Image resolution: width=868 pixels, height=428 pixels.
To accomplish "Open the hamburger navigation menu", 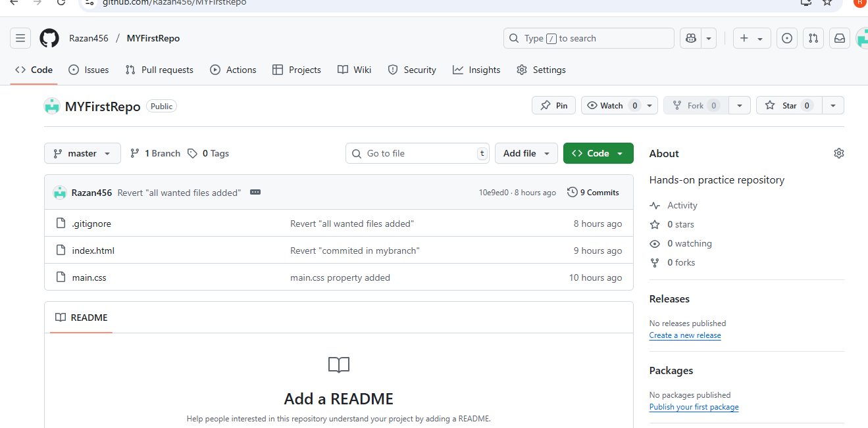I will pyautogui.click(x=20, y=38).
